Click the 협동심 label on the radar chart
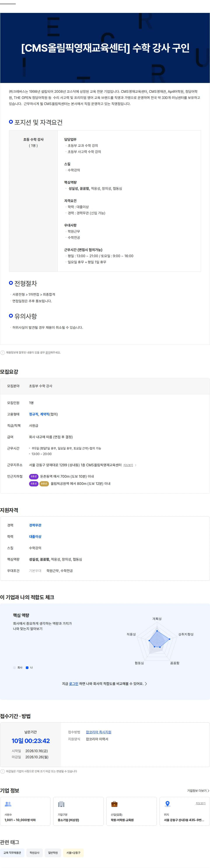Image resolution: width=210 pixels, height=868 pixels. [139, 663]
